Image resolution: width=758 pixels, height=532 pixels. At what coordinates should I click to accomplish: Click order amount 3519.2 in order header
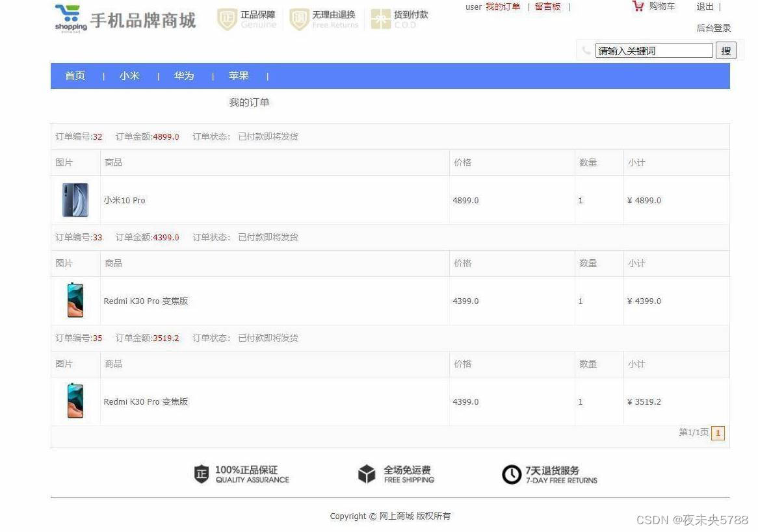point(166,338)
